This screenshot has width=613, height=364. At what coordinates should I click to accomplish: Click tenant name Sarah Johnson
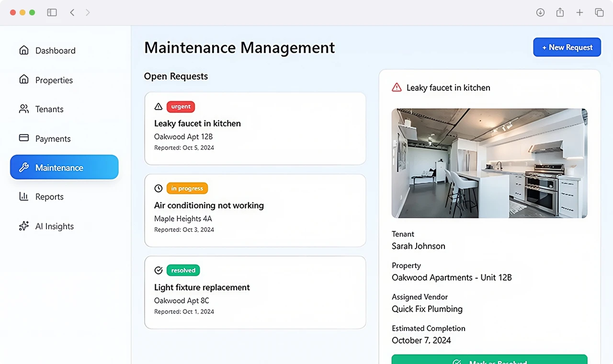coord(419,246)
